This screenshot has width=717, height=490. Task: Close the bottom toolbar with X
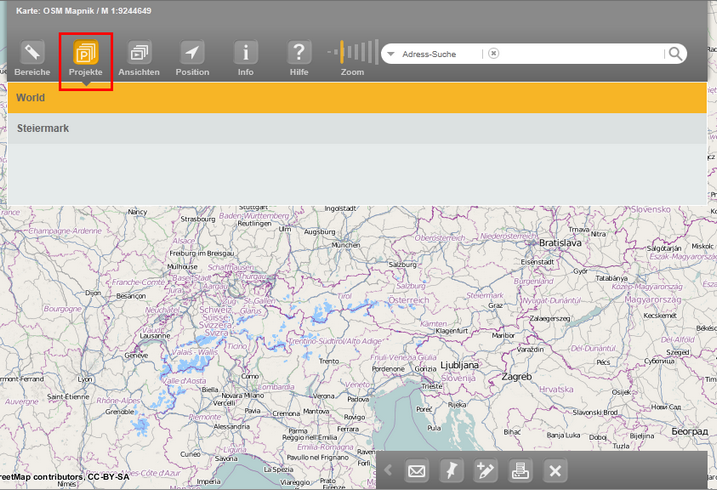pyautogui.click(x=556, y=471)
